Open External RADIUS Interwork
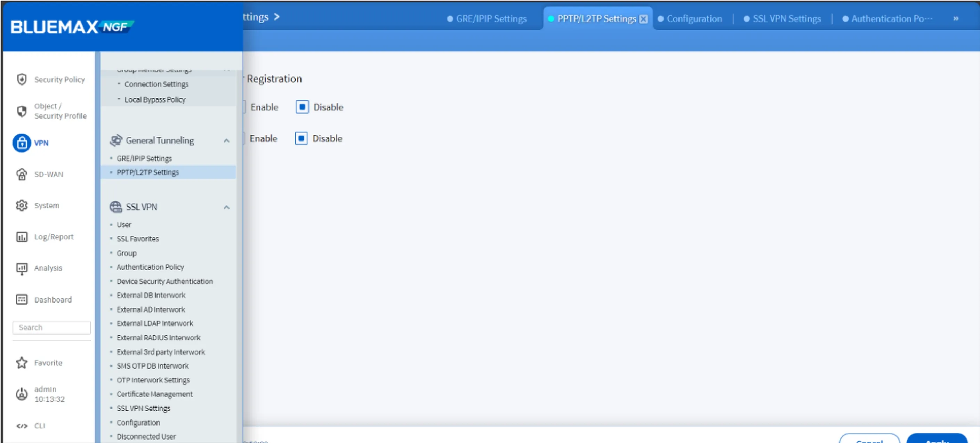The height and width of the screenshot is (443, 980). [x=158, y=338]
